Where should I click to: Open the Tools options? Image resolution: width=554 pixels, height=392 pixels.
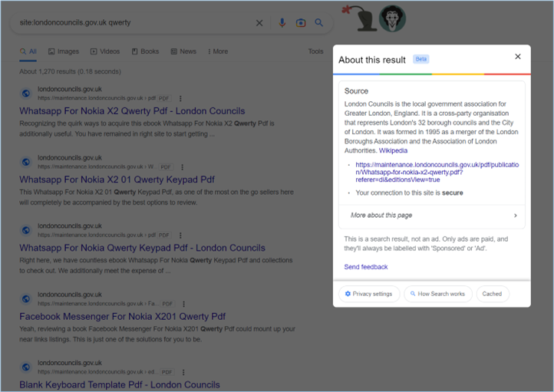click(315, 51)
